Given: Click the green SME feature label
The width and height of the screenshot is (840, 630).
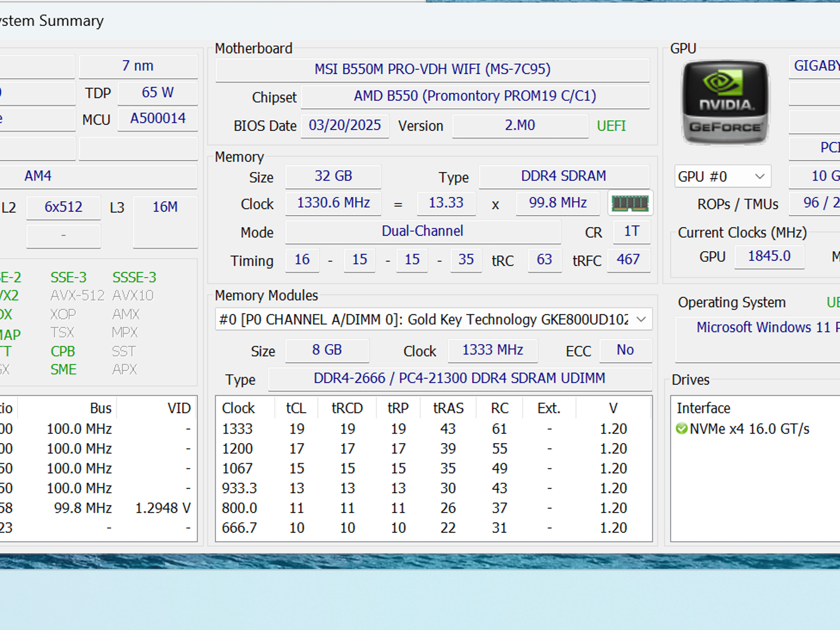Looking at the screenshot, I should pyautogui.click(x=64, y=370).
